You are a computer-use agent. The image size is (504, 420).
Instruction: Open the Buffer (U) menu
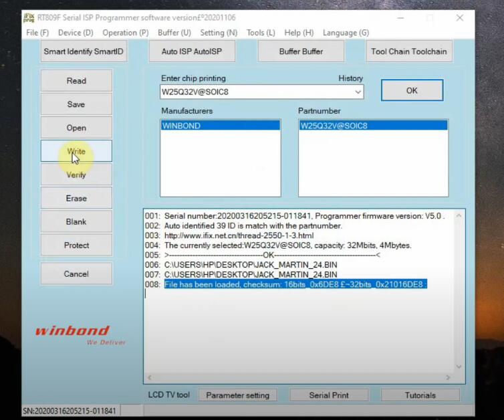click(174, 33)
